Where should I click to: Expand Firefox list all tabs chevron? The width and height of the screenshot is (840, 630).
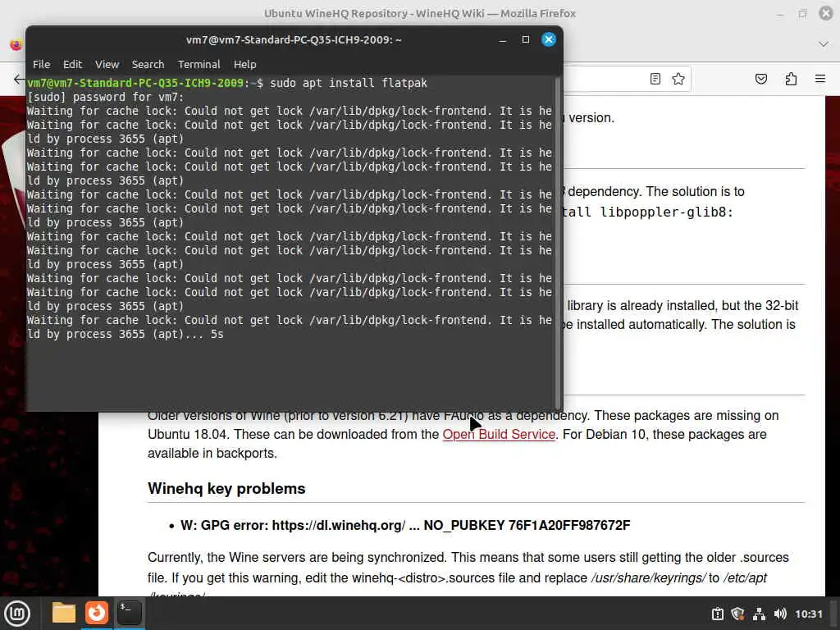pos(824,44)
